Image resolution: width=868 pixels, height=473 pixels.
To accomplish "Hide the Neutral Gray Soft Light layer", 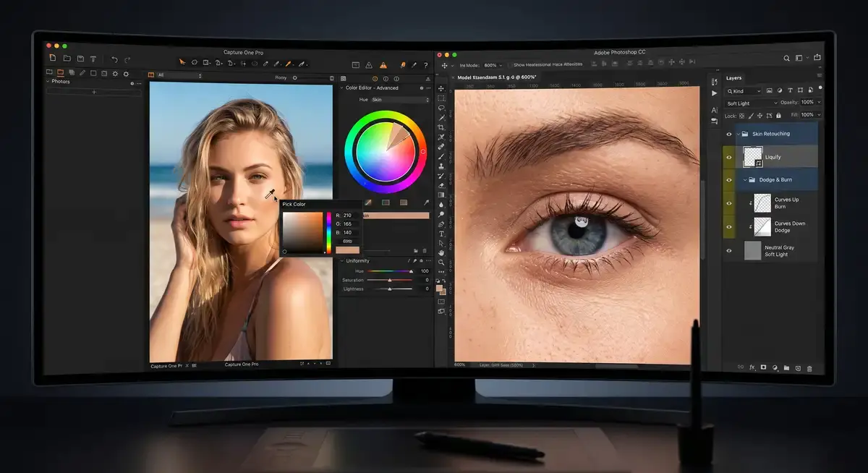I will tap(728, 250).
